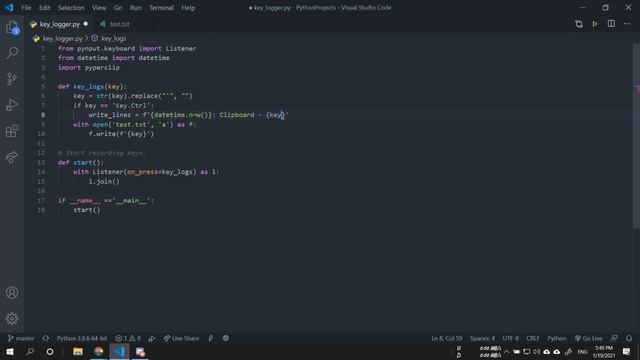Change the Spaces: 4 indentation setting
The image size is (640, 360).
pyautogui.click(x=482, y=338)
